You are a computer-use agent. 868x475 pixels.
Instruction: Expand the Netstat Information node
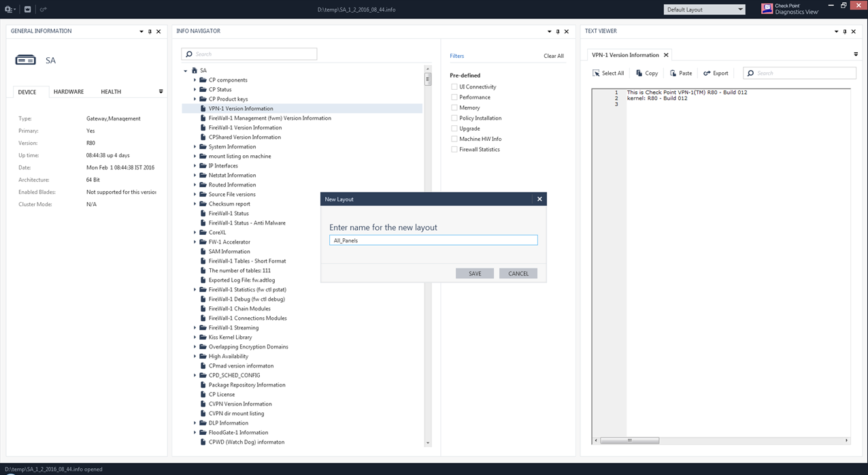point(195,176)
